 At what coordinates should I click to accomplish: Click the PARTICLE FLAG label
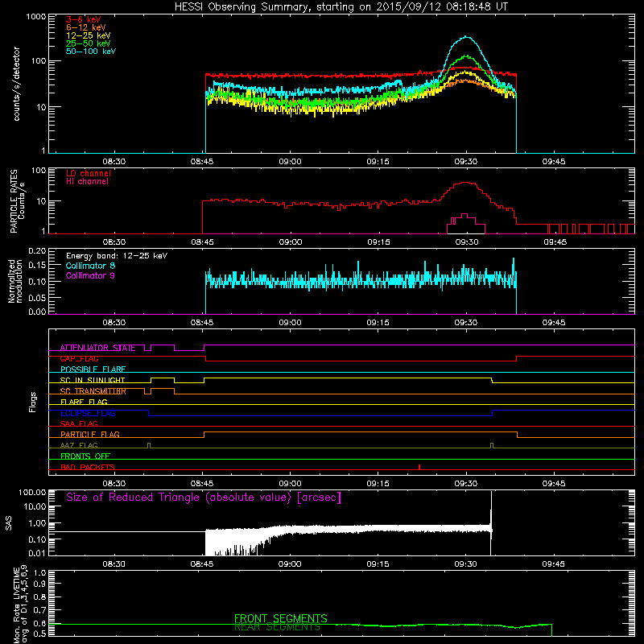coord(90,435)
